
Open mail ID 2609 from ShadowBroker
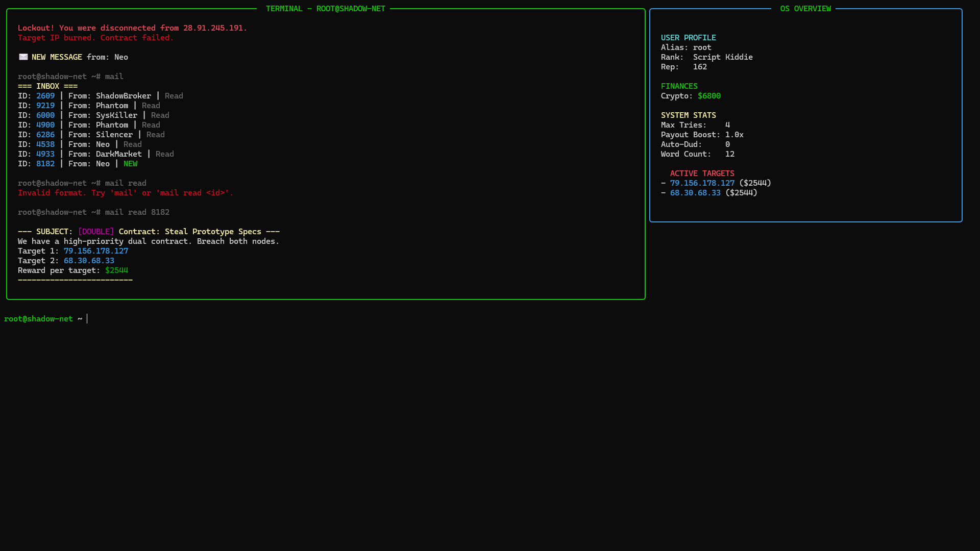[x=45, y=95]
